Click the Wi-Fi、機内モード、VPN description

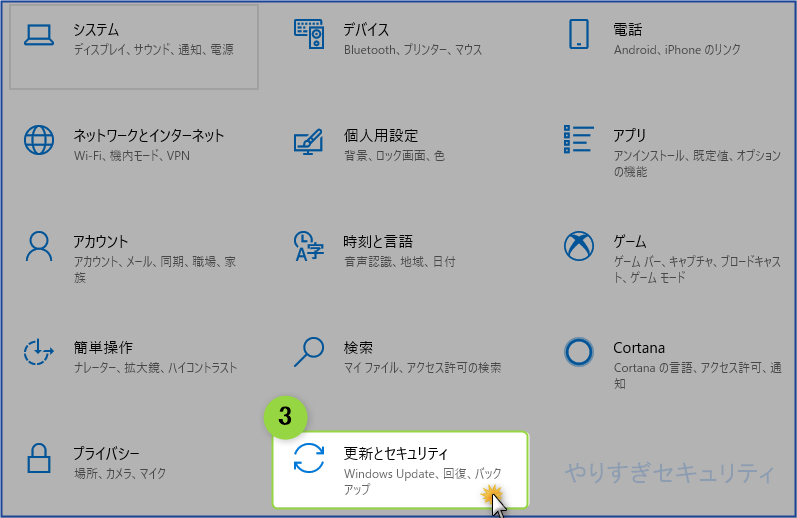click(132, 156)
